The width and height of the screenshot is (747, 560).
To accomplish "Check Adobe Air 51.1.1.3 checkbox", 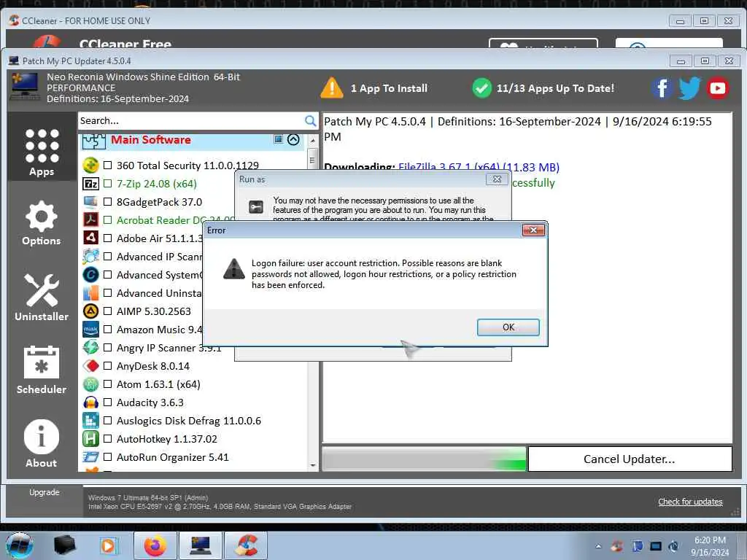I will (108, 238).
